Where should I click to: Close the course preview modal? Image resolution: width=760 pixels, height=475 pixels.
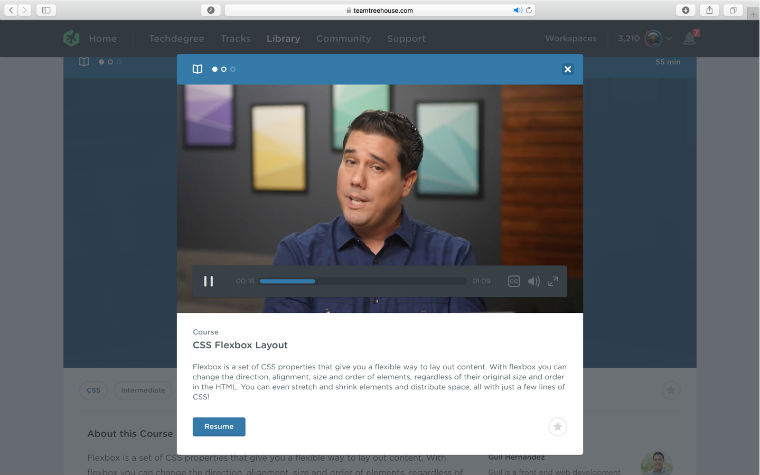pos(567,69)
